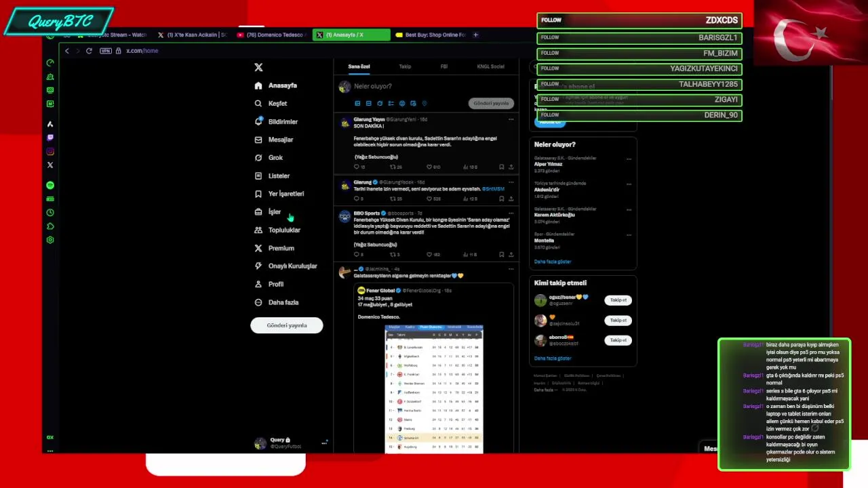Share the SON DAKİKA Glarung Yayın post
This screenshot has width=868, height=488.
pyautogui.click(x=511, y=167)
